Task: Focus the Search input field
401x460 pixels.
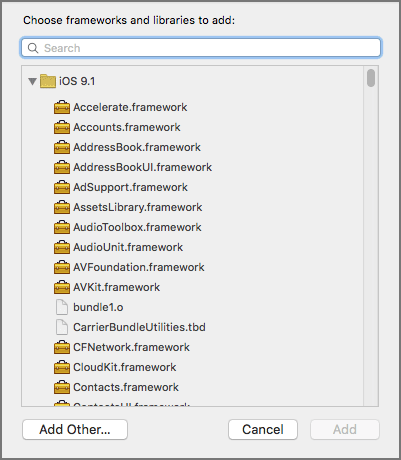Action: (x=201, y=48)
